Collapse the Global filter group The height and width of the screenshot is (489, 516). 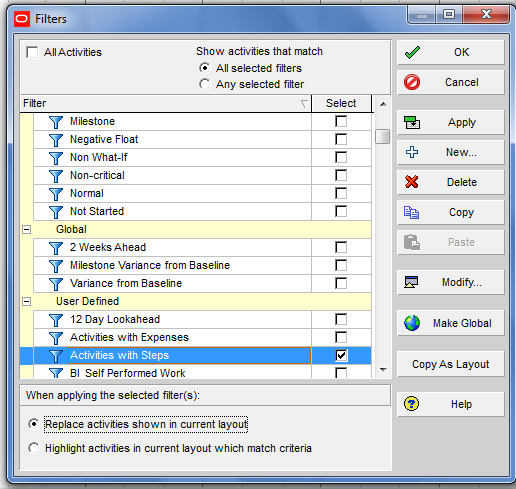pyautogui.click(x=26, y=229)
